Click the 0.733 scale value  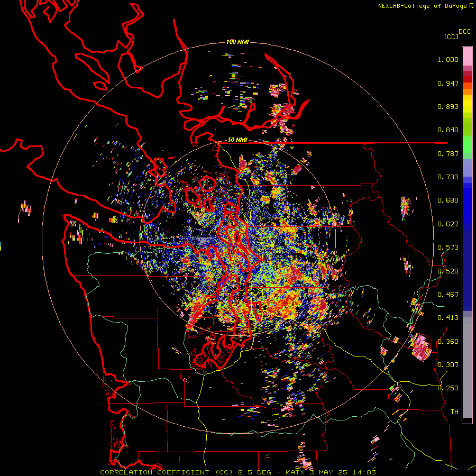[x=448, y=177]
